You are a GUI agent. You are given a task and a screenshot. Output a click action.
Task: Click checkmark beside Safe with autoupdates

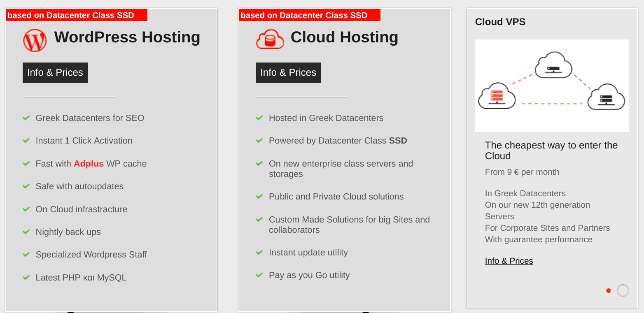[x=26, y=186]
